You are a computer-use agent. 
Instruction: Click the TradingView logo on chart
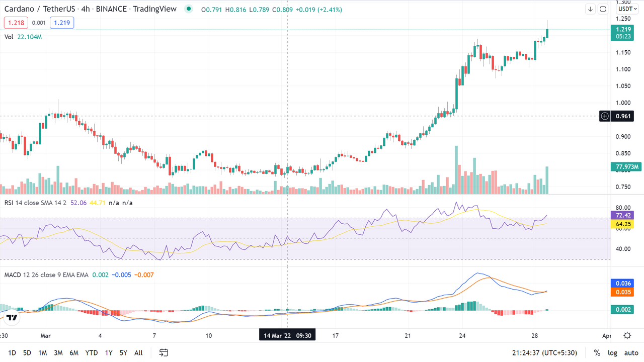pyautogui.click(x=12, y=317)
